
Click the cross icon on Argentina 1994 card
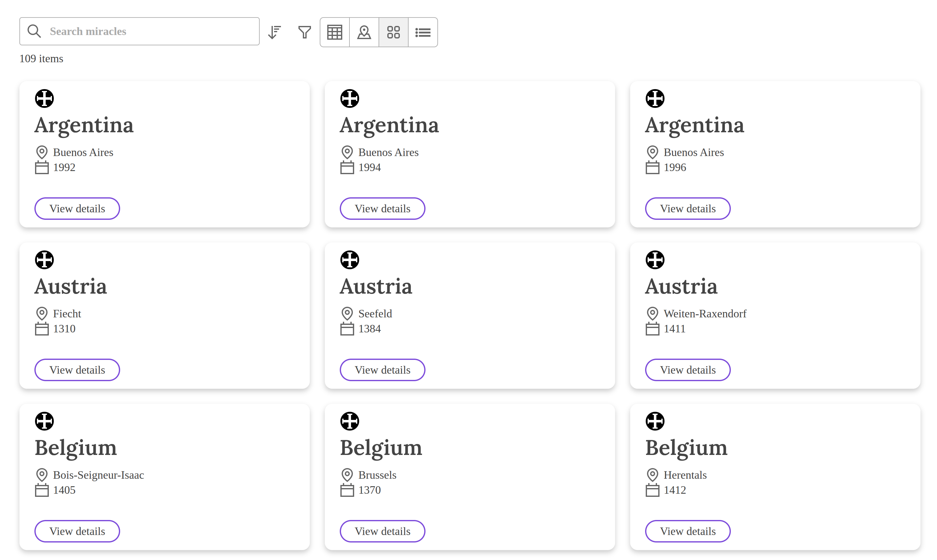coord(349,98)
